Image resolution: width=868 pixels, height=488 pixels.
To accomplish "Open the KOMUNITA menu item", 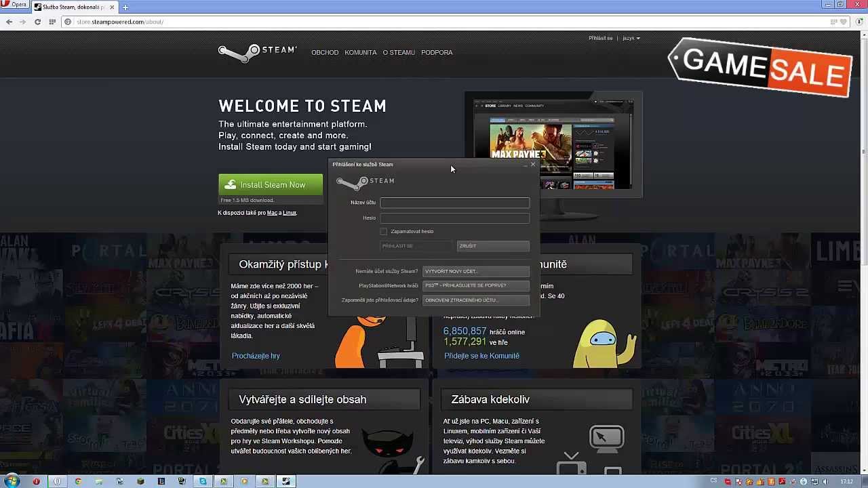I will (360, 52).
